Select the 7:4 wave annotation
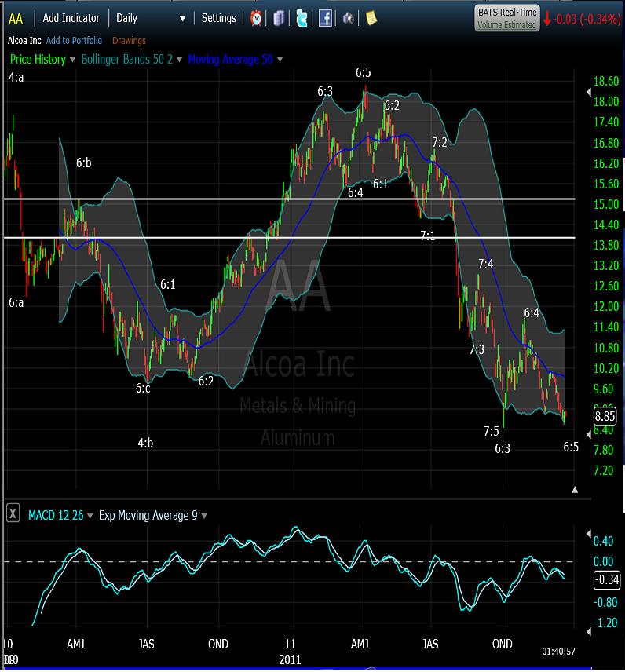 tap(486, 264)
